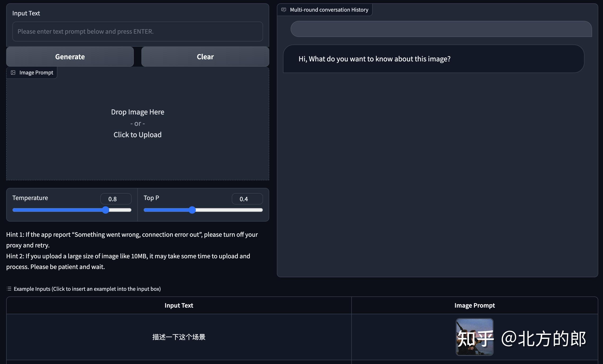Click the conversation history chat icon
The width and height of the screenshot is (603, 364).
click(284, 10)
